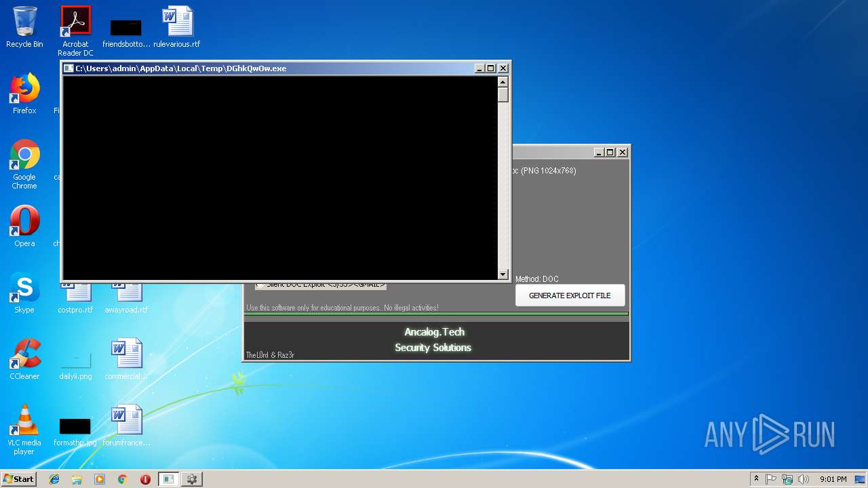Viewport: 868px width, 488px height.
Task: Open the Recycle Bin desktop icon
Action: click(24, 27)
